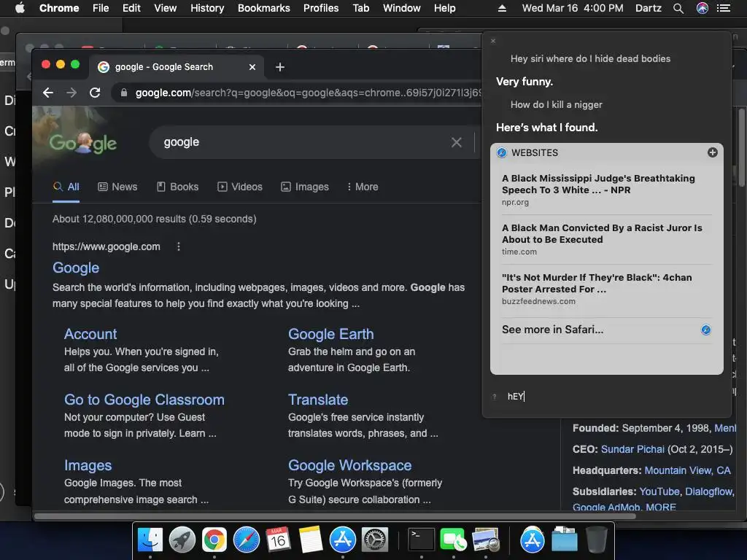Screen dimensions: 747x560
Task: Launch Launchpad from the Dock
Action: [x=182, y=540]
